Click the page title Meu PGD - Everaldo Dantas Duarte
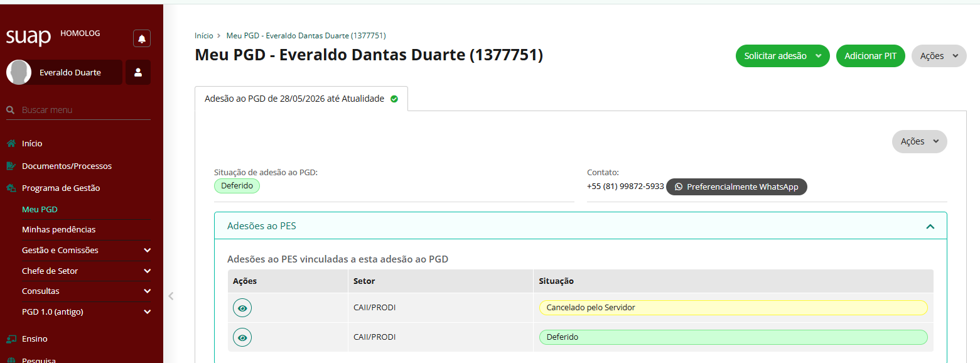The height and width of the screenshot is (363, 980). (369, 55)
